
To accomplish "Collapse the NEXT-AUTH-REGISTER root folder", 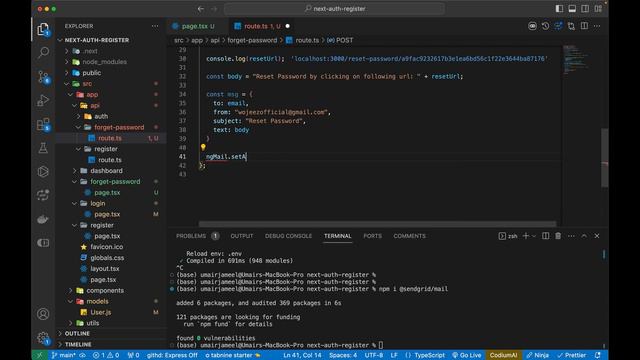I will (x=97, y=40).
